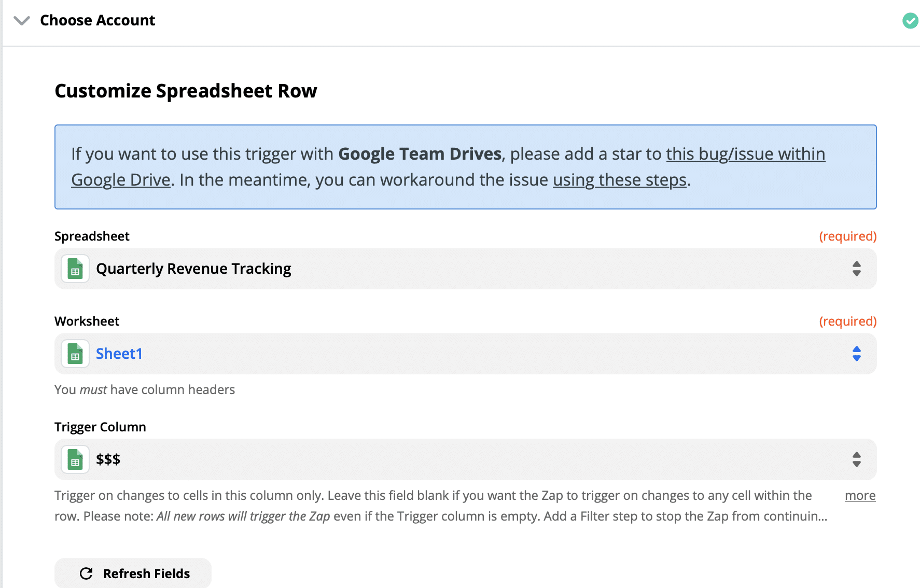920x588 pixels.
Task: Expand the help text with 'more' link
Action: pyautogui.click(x=859, y=496)
